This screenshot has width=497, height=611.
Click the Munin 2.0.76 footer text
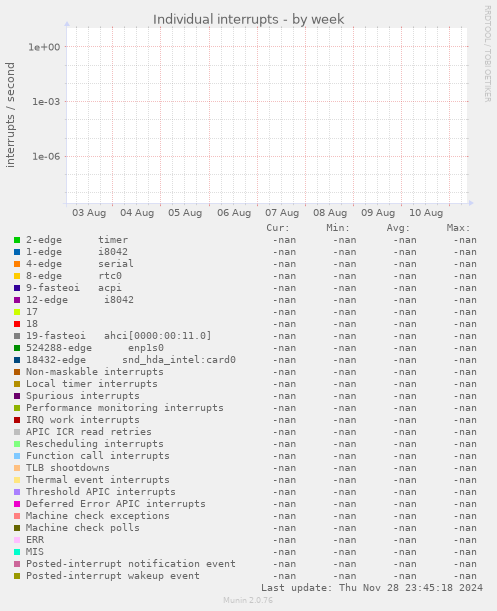pyautogui.click(x=248, y=600)
